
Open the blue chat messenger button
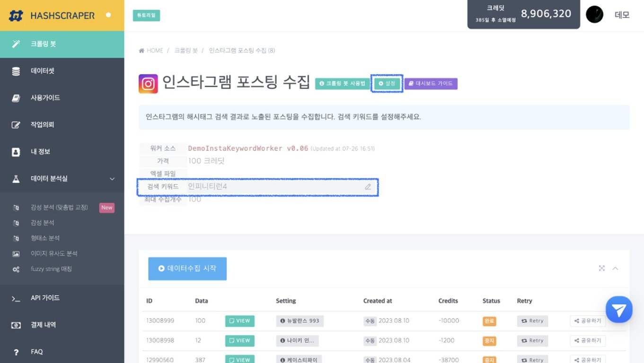619,310
